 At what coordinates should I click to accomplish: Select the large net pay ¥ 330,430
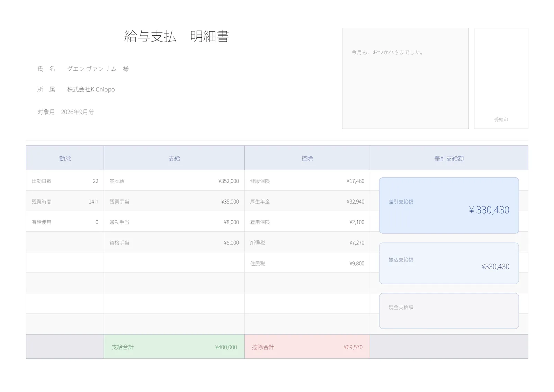pos(489,210)
